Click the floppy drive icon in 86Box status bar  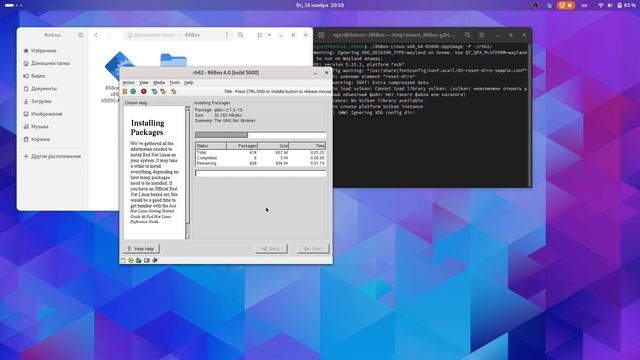(123, 260)
